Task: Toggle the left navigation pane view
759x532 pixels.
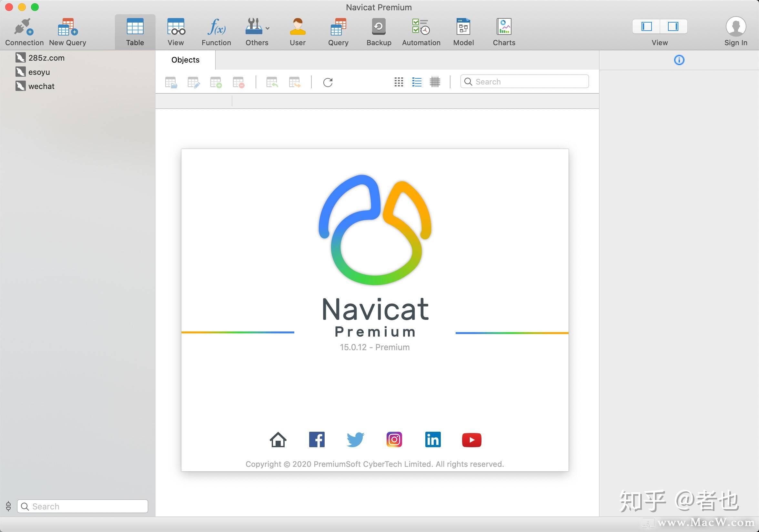Action: [x=646, y=26]
